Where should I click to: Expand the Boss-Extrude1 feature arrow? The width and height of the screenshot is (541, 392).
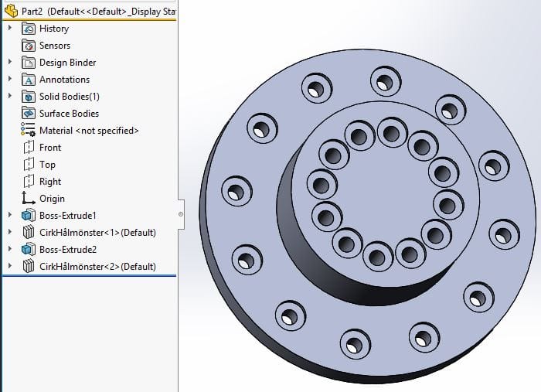point(10,216)
